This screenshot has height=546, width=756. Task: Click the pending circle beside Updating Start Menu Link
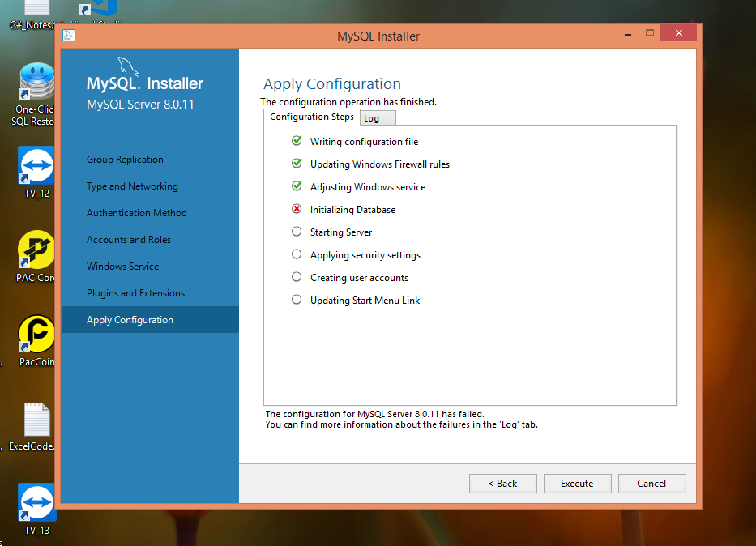click(x=297, y=299)
